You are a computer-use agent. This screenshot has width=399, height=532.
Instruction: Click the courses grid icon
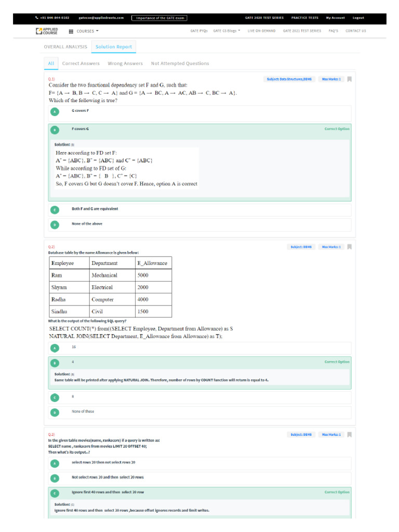tap(71, 31)
